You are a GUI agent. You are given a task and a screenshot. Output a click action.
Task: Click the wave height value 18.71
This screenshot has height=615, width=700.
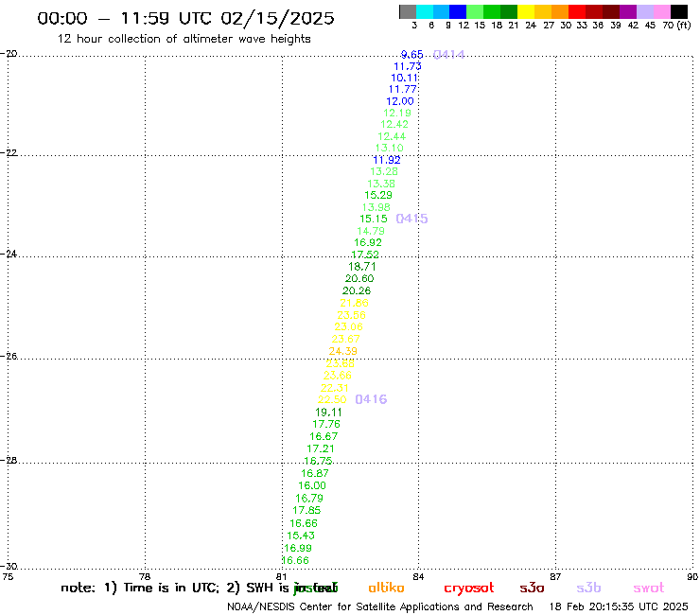tap(362, 267)
